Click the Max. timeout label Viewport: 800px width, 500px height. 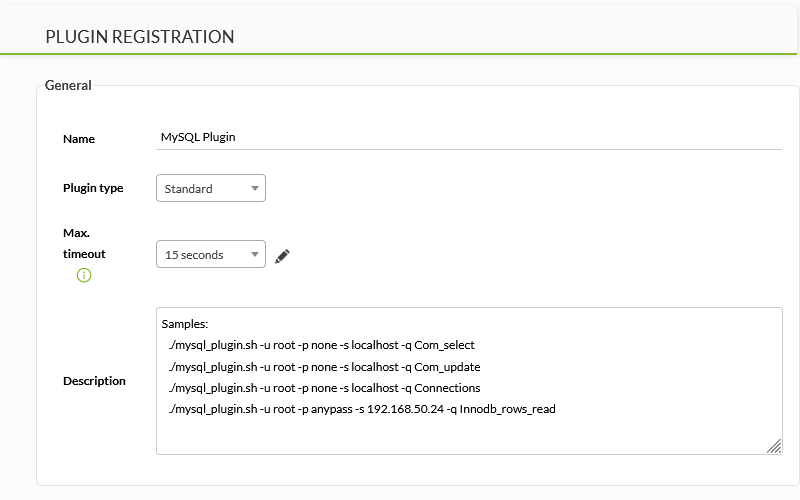tap(84, 243)
